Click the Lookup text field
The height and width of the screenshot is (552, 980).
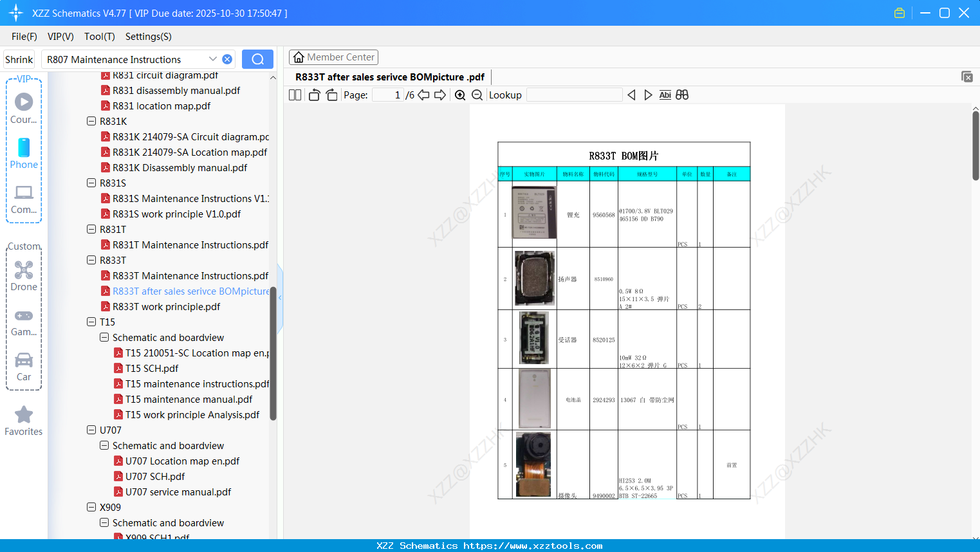(575, 95)
